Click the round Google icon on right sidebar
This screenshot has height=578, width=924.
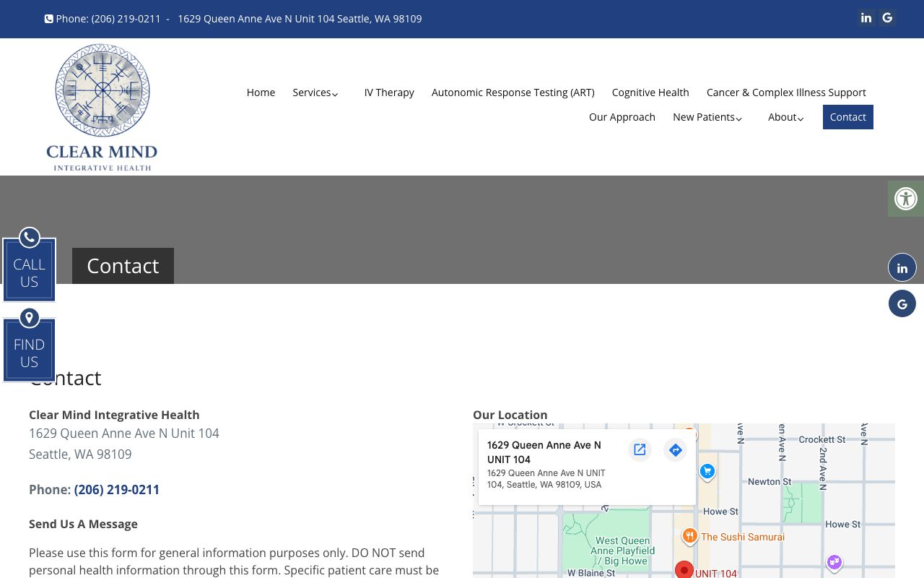coord(902,304)
